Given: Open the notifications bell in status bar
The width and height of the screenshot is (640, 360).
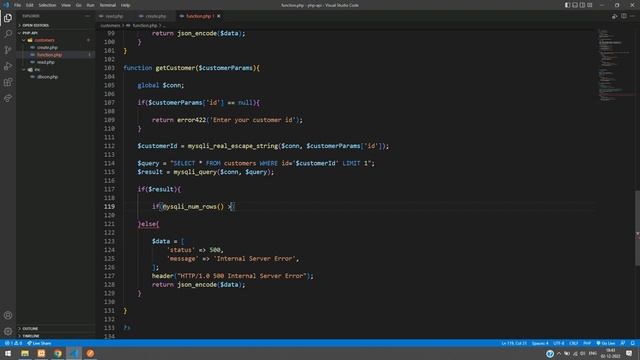Looking at the screenshot, I should click(x=633, y=343).
